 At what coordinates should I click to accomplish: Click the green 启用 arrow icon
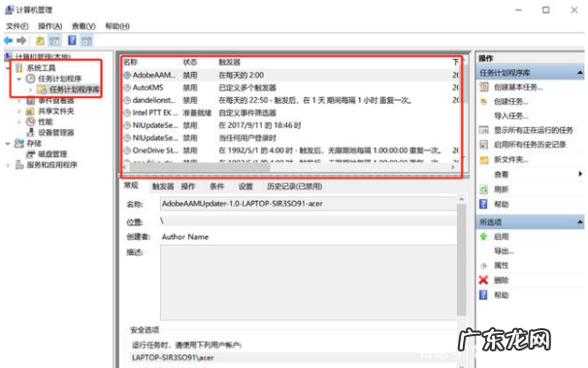pos(483,236)
